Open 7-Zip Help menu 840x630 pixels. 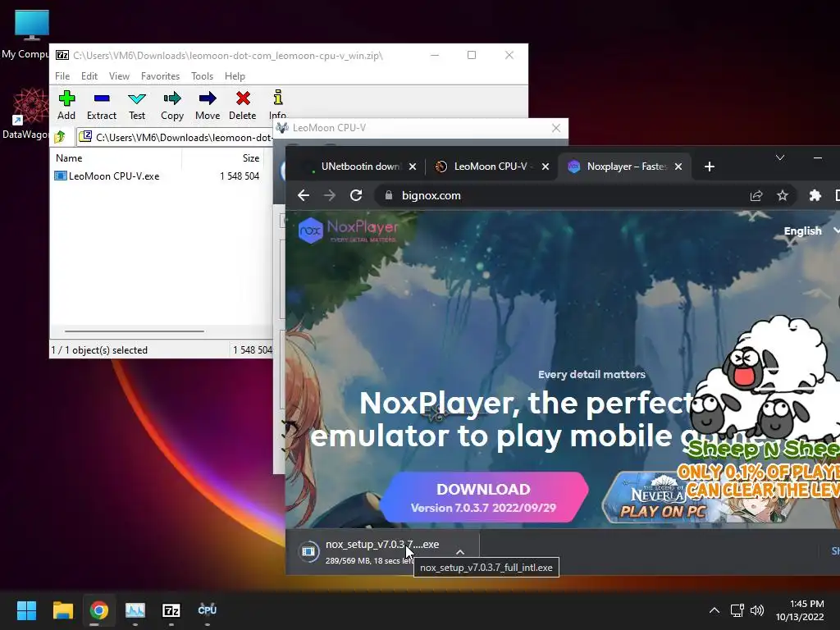[235, 76]
